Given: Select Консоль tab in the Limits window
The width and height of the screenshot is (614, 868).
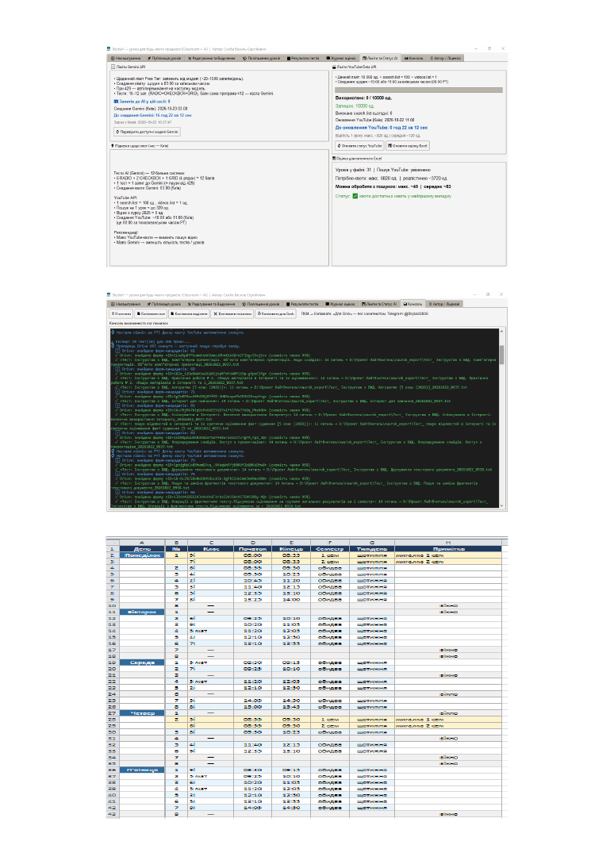Looking at the screenshot, I should coord(413,58).
